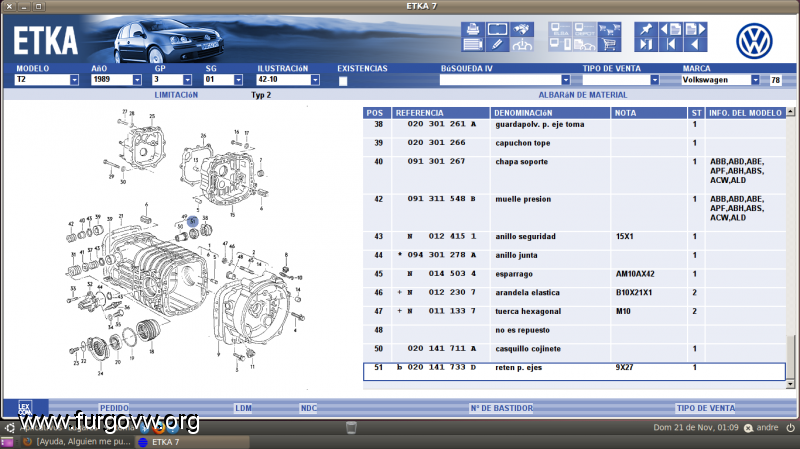800x449 pixels.
Task: Click the document and car icon
Action: click(585, 44)
